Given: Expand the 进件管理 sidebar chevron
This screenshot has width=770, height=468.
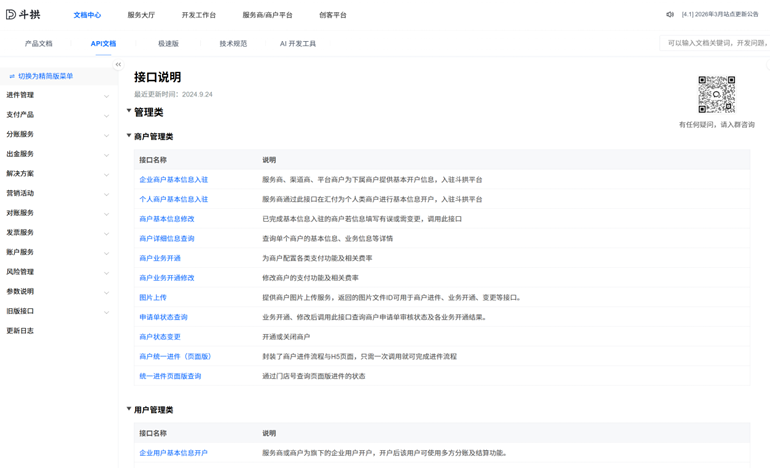Looking at the screenshot, I should [107, 96].
